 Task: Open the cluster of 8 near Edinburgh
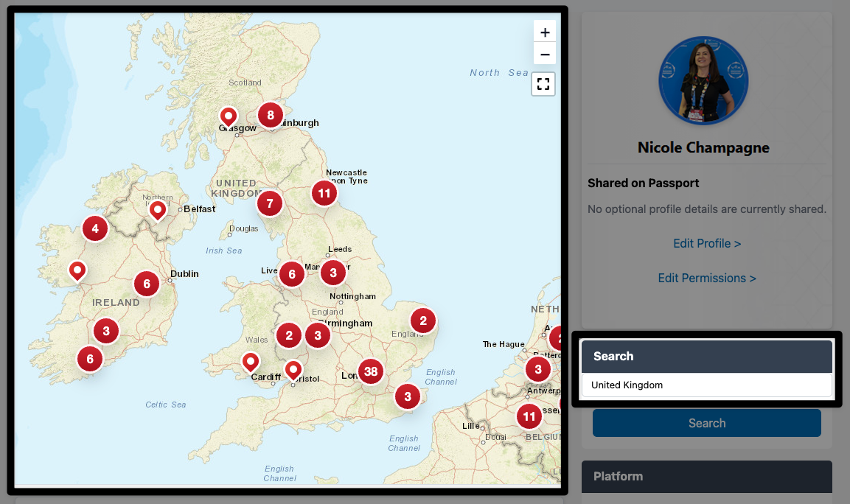coord(270,115)
